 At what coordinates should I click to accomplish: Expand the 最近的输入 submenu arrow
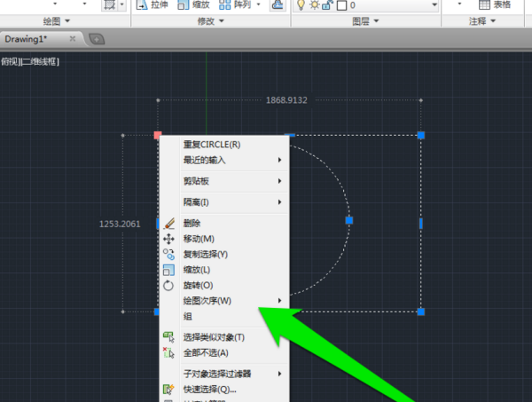click(279, 160)
